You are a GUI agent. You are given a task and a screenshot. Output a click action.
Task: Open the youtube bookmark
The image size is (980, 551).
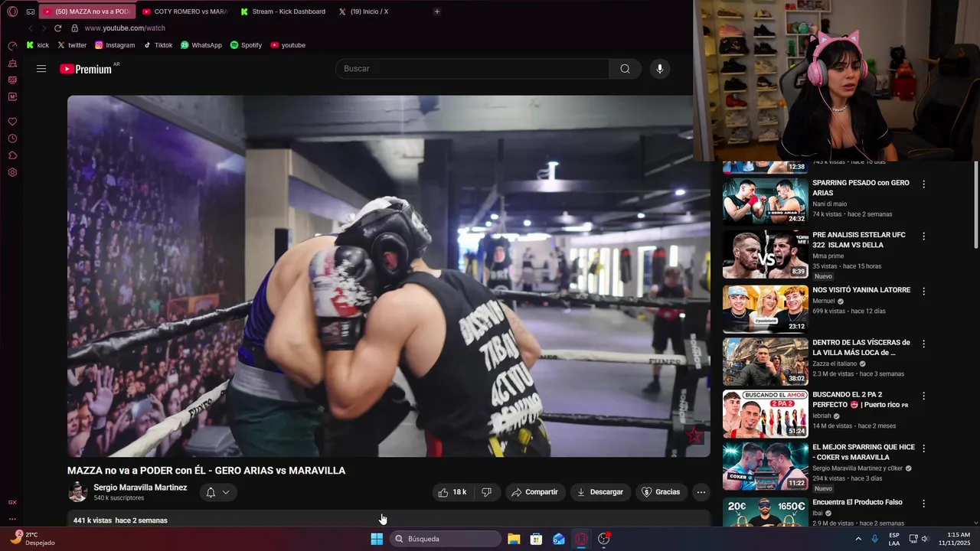click(288, 45)
